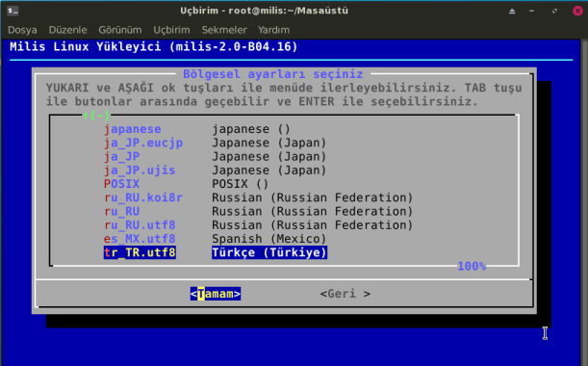Click the keep-above arrow button in title bar

(512, 12)
